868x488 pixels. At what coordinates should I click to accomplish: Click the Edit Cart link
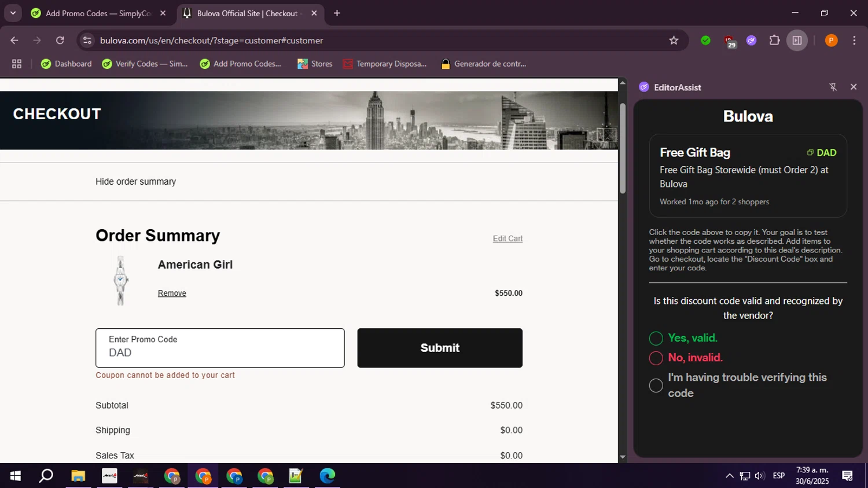tap(507, 239)
